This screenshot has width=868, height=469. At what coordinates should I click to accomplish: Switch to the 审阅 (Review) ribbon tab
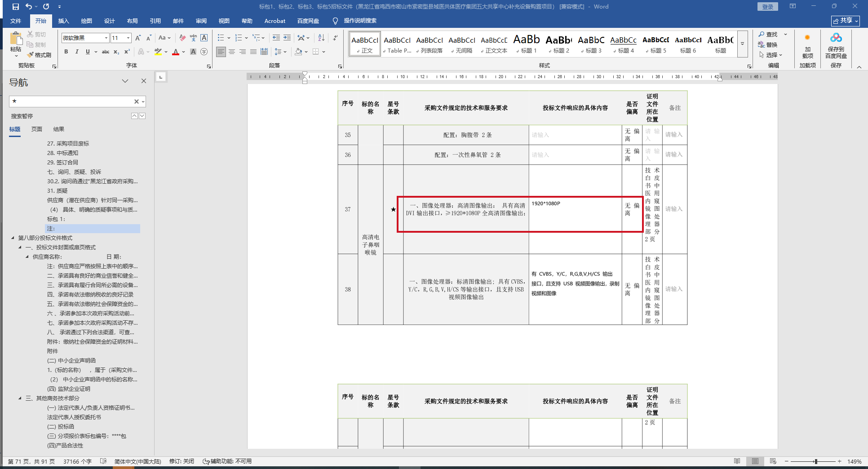tap(201, 21)
